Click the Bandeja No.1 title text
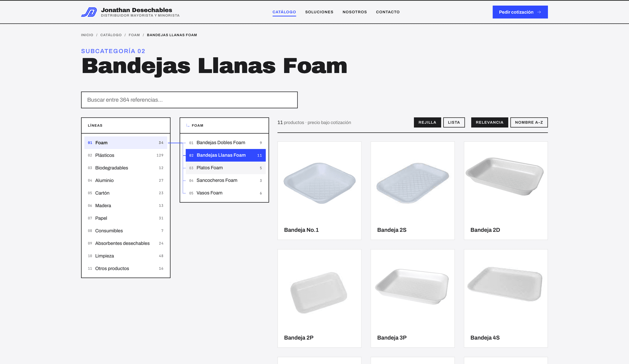 pyautogui.click(x=301, y=230)
